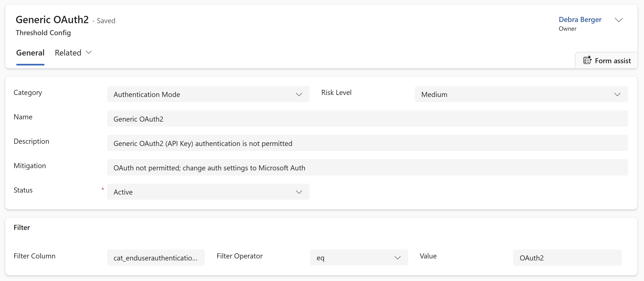Open the Form assist panel

click(x=607, y=61)
